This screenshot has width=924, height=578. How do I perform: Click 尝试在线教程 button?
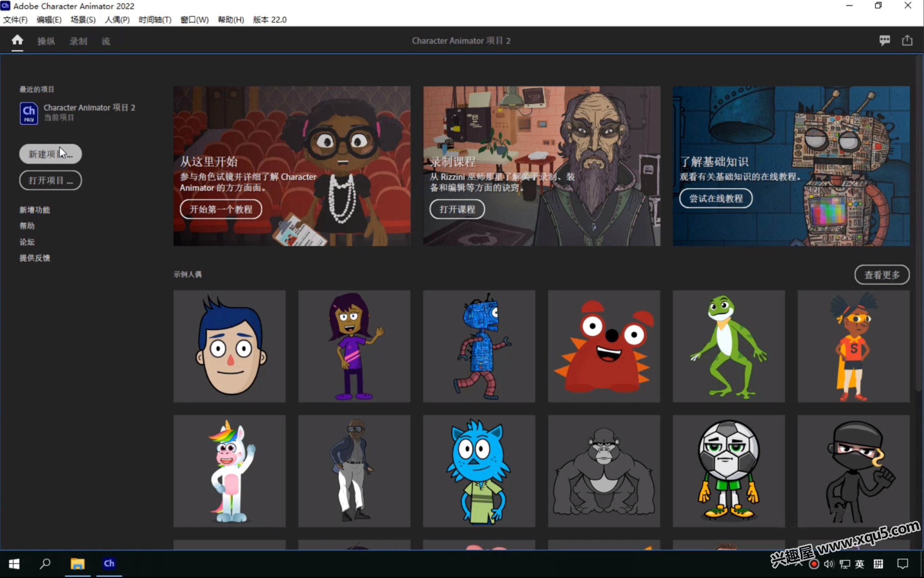(716, 198)
